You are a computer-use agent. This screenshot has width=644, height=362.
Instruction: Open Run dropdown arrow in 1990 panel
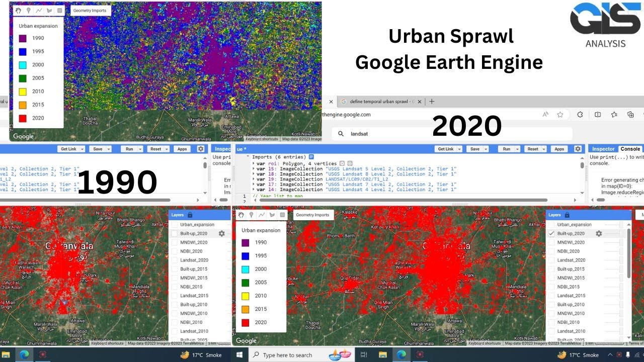pyautogui.click(x=140, y=149)
